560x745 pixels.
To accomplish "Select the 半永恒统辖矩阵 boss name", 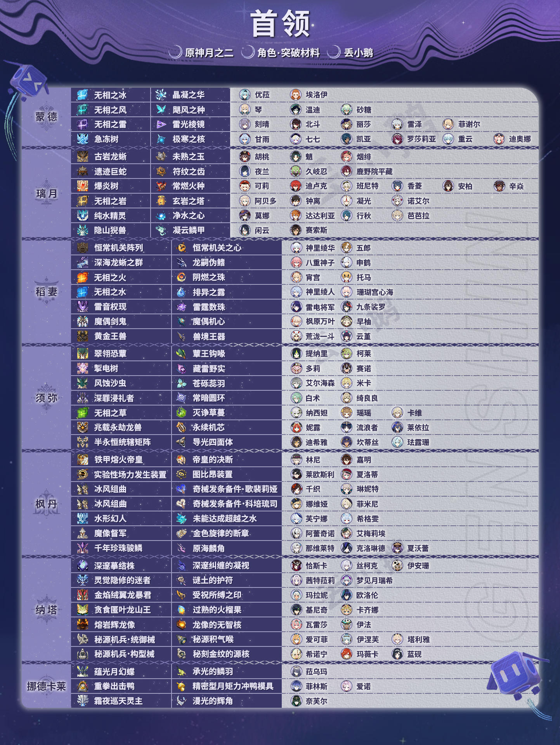I will pos(122,442).
